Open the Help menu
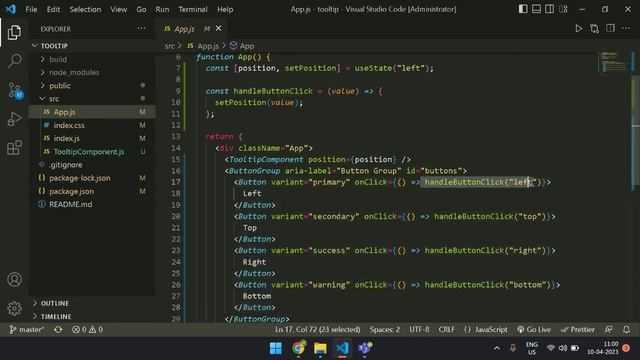Screen dimensions: 640x360 (225, 9)
